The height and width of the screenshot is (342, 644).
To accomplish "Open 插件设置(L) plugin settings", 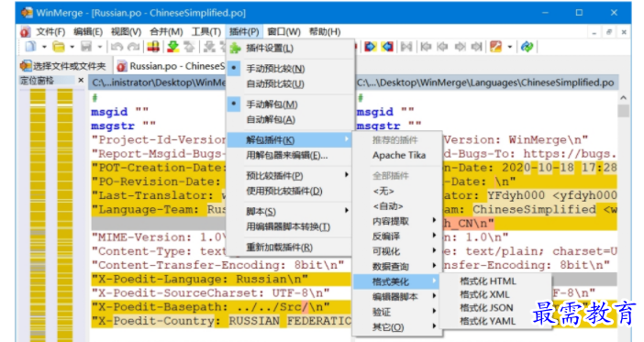I will click(x=290, y=49).
